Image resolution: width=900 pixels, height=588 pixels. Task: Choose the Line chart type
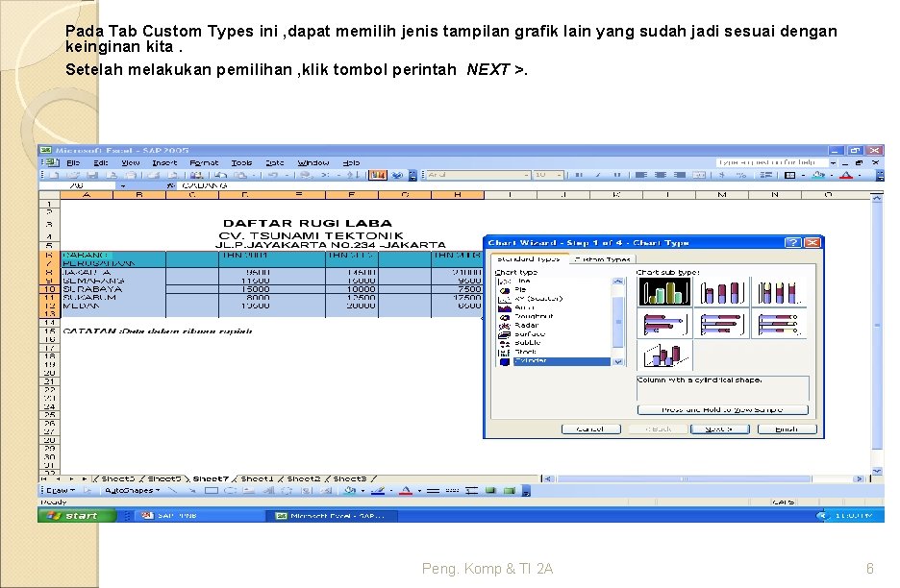523,282
